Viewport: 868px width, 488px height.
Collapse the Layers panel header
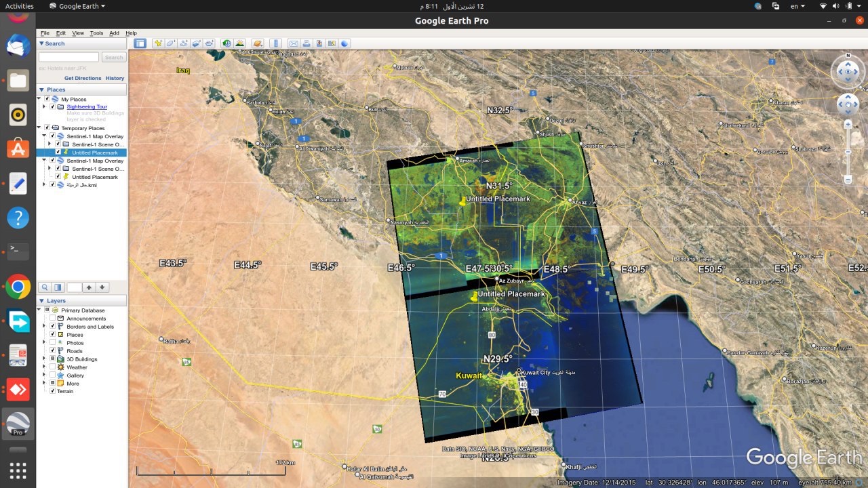(x=81, y=300)
